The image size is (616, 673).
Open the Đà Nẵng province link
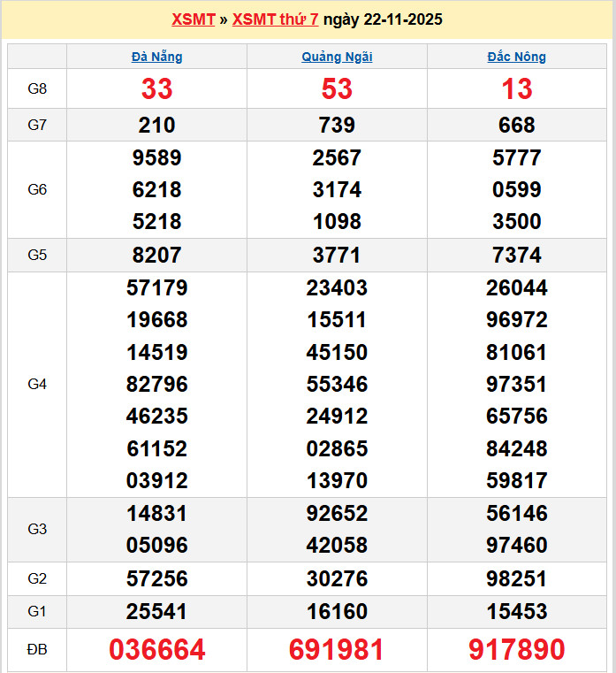coord(156,57)
